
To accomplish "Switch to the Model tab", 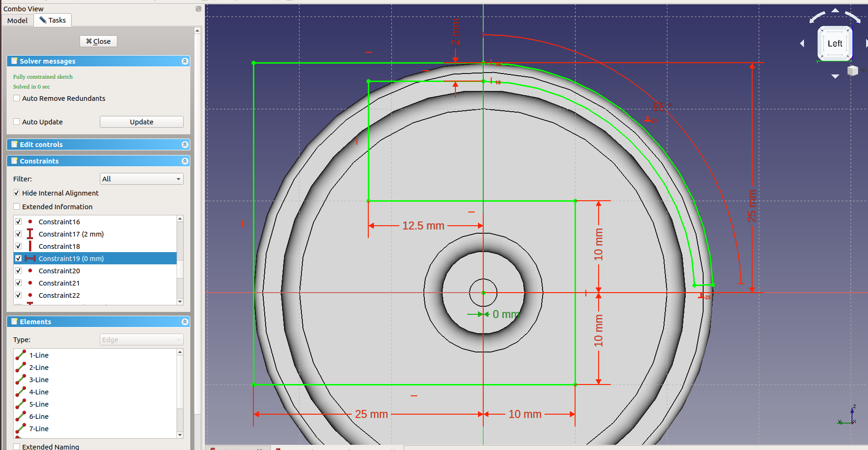I will point(17,20).
